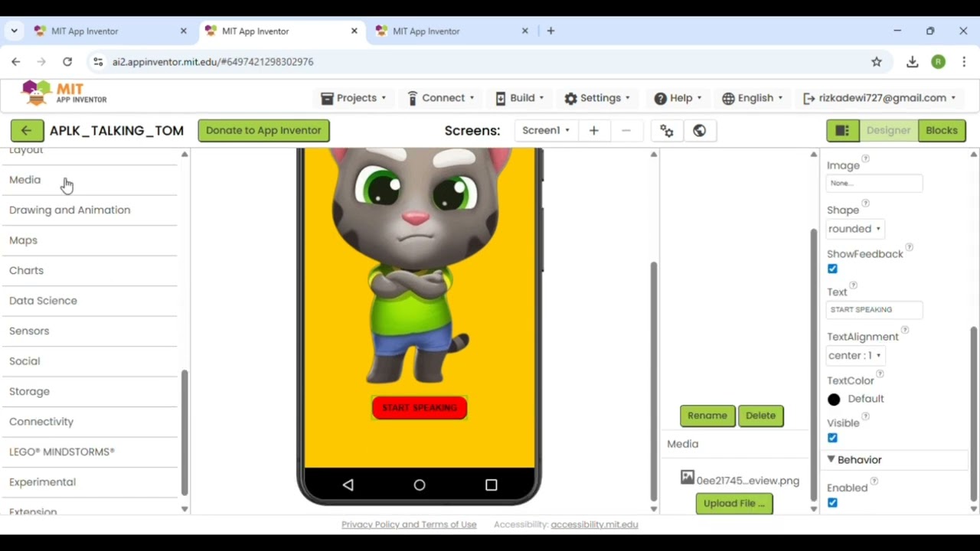Switch to the second MIT App Inventor tab
This screenshot has width=980, height=551.
[279, 31]
